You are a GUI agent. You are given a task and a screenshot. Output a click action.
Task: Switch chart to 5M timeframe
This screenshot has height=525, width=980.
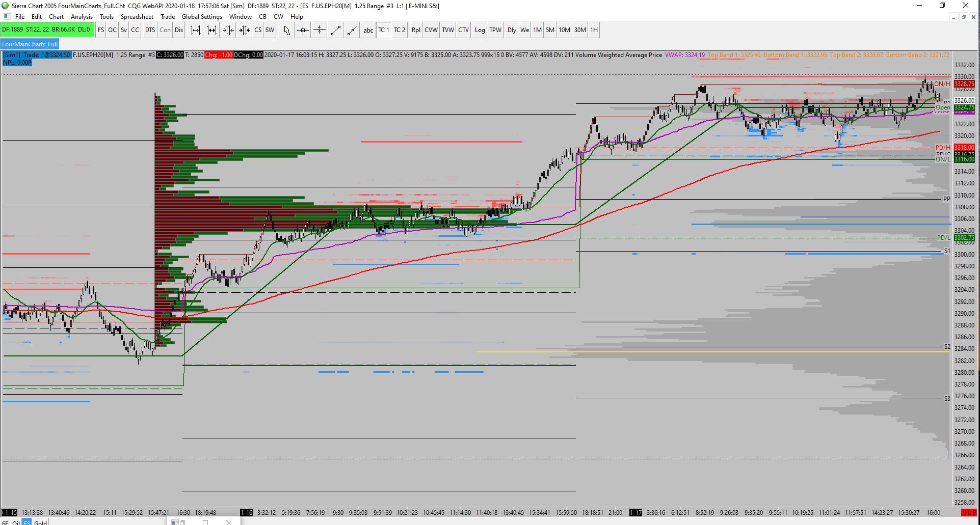click(550, 30)
